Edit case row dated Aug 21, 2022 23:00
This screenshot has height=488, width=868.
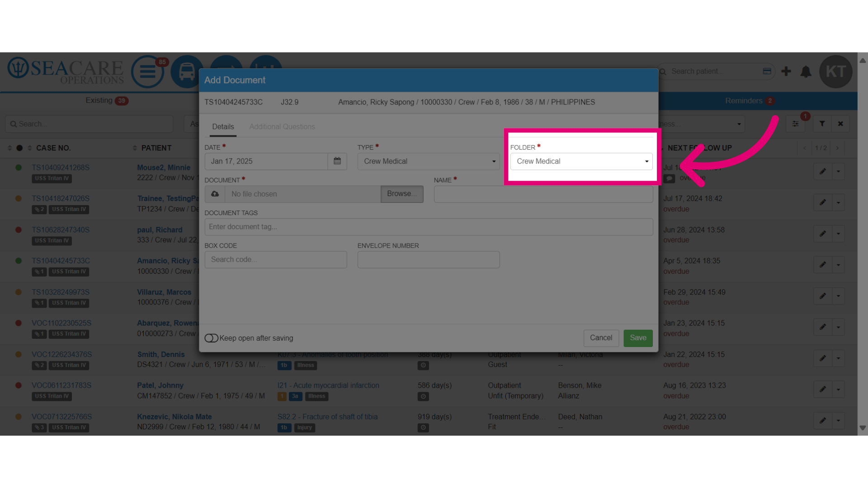pyautogui.click(x=823, y=420)
